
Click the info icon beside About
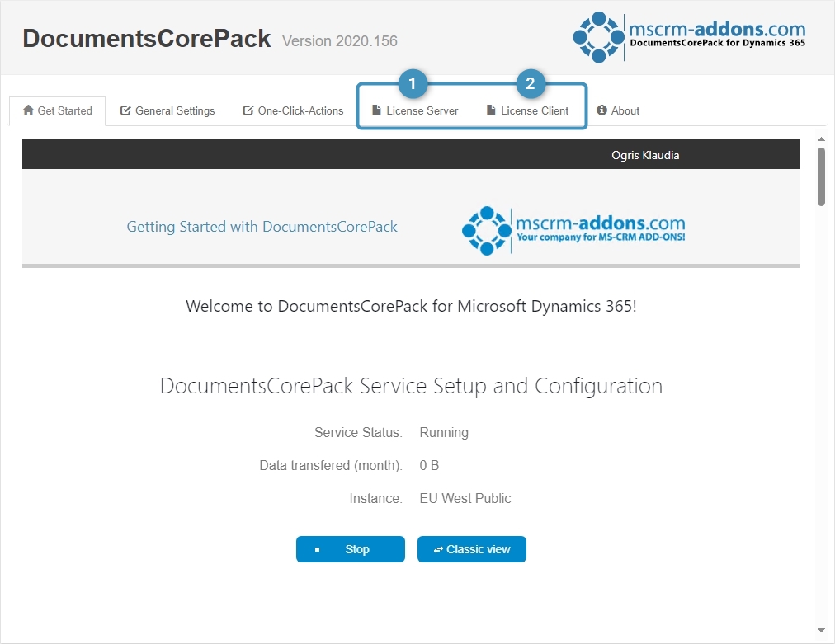[x=601, y=110]
